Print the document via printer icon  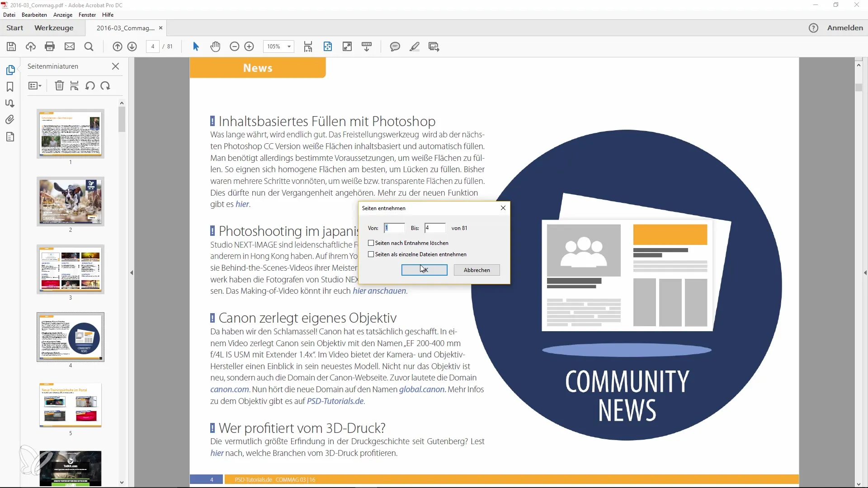(50, 47)
